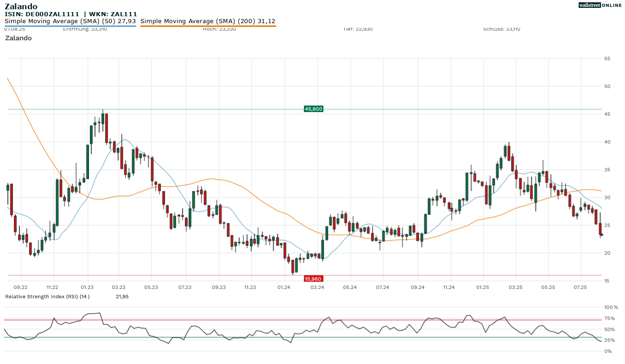
Task: Click the bold Zalando page heading
Action: click(21, 6)
